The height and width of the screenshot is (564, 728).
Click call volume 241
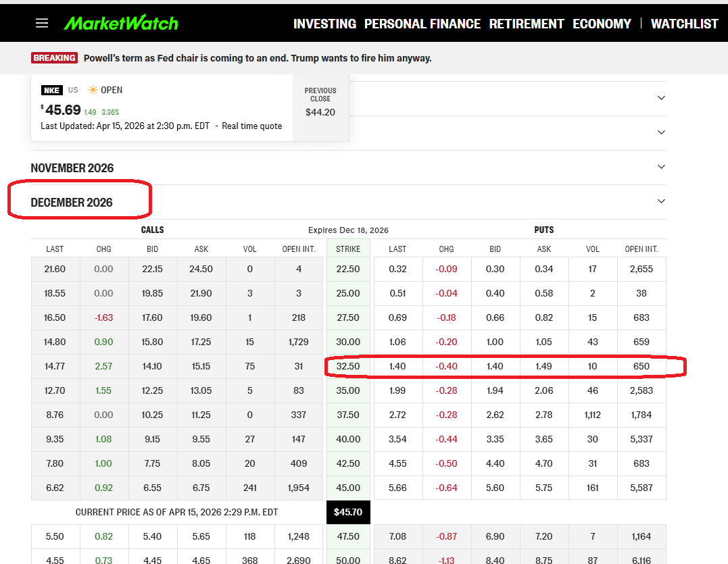tap(250, 488)
